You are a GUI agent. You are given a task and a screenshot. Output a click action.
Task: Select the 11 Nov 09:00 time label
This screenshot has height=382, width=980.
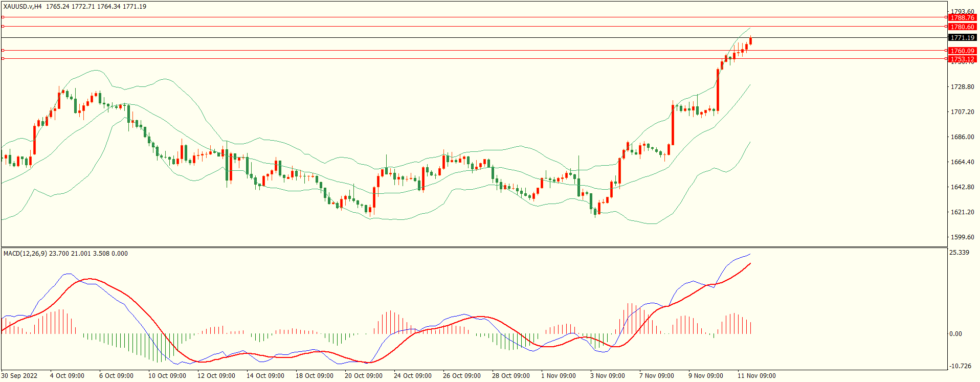[756, 376]
